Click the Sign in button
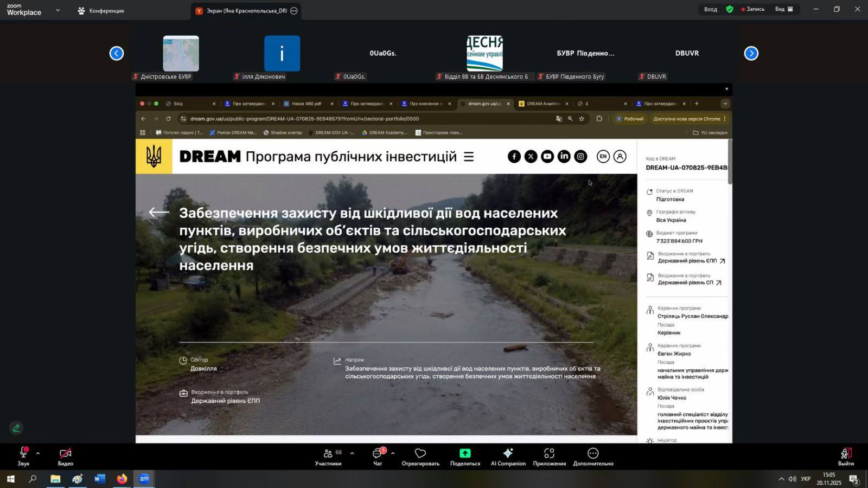This screenshot has height=488, width=868. (x=710, y=9)
